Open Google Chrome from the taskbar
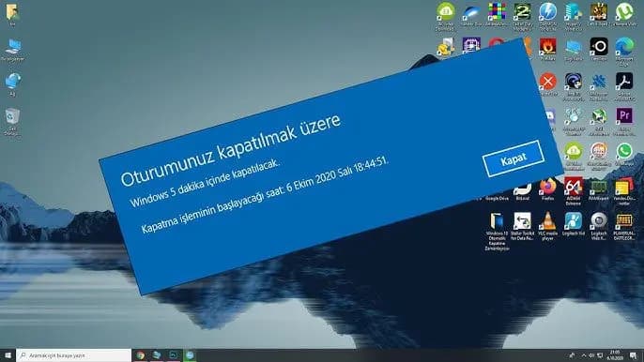Screen dimensions: 644x362 [x=141, y=355]
